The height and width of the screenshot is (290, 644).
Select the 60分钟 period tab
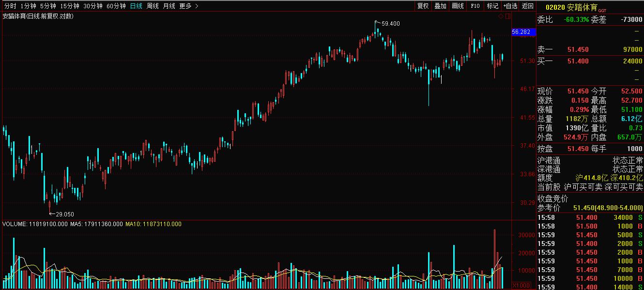[x=116, y=6]
